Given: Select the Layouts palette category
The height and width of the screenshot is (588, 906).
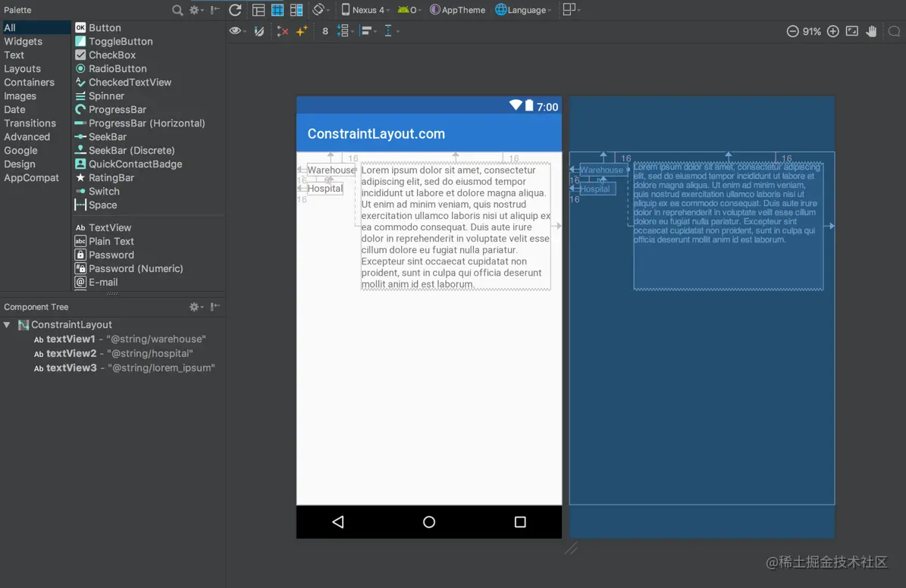Looking at the screenshot, I should [x=22, y=69].
